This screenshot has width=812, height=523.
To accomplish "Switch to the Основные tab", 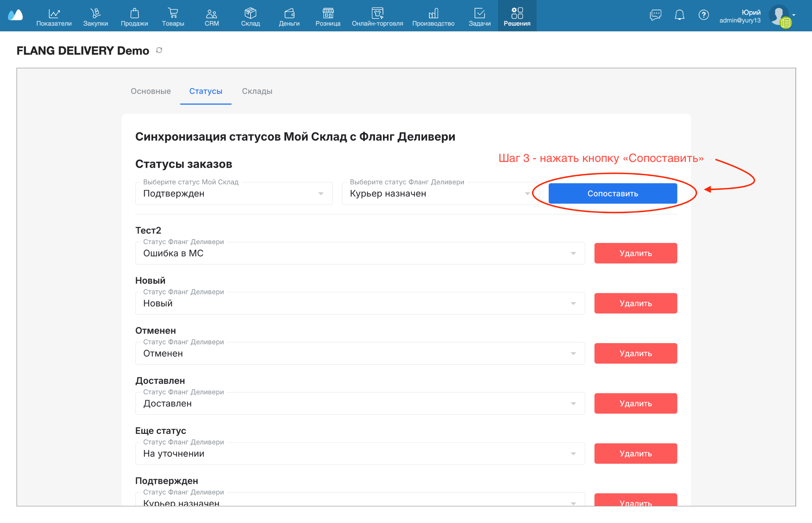I will [151, 91].
